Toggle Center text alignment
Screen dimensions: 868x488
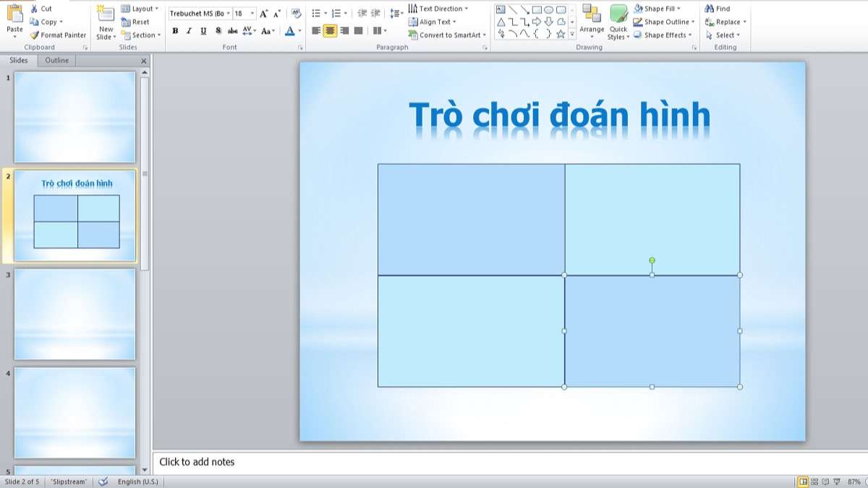coord(330,31)
